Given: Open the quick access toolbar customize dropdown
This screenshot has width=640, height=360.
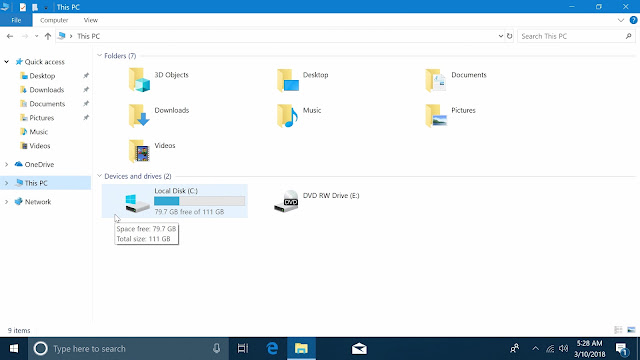Looking at the screenshot, I should [x=46, y=7].
